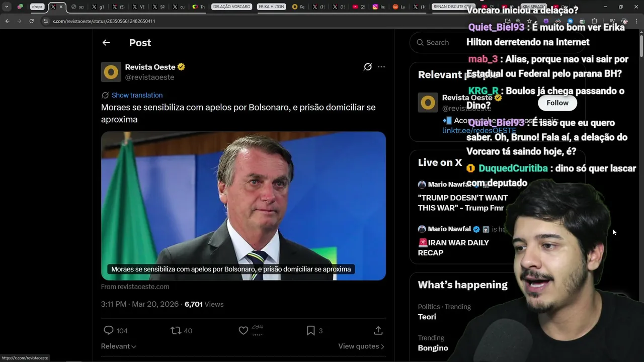This screenshot has height=362, width=644.
Task: Open browser three-dot menu
Action: pyautogui.click(x=636, y=21)
